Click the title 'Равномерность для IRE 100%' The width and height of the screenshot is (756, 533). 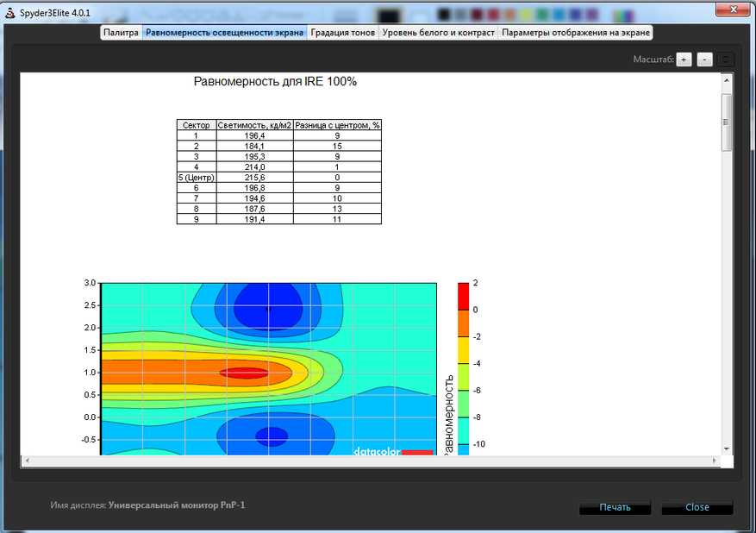point(275,82)
